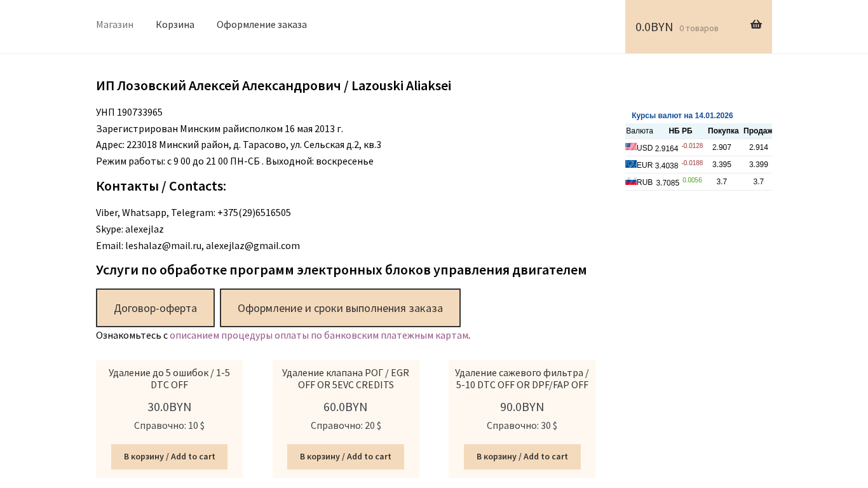Viewport: 868px width, 488px height.
Task: Follow the bank card payment description link
Action: [x=318, y=335]
